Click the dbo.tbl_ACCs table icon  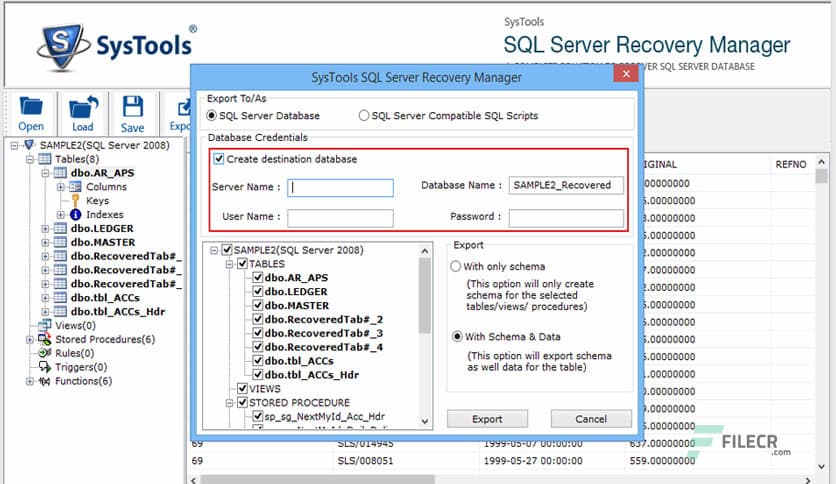[60, 297]
